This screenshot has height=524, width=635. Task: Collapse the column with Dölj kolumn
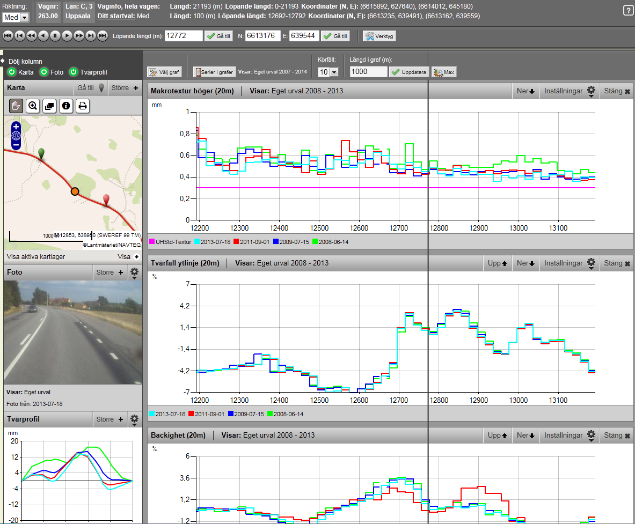[x=25, y=62]
